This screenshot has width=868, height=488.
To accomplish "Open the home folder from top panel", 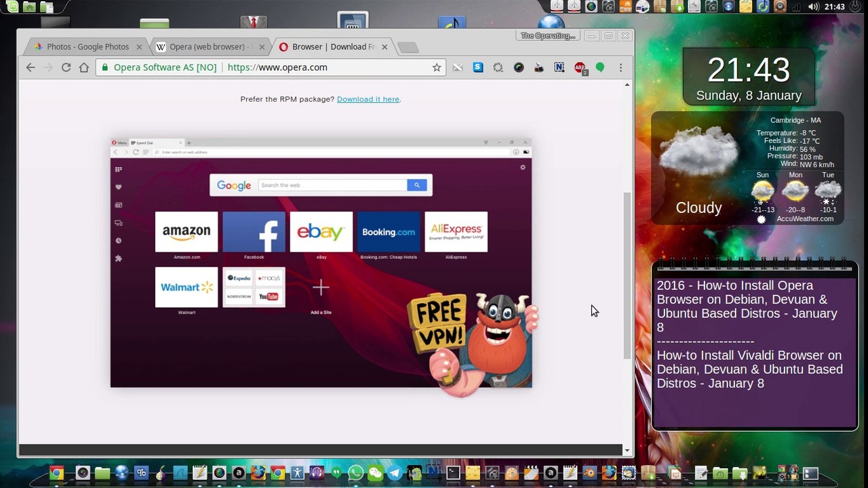I will 29,7.
